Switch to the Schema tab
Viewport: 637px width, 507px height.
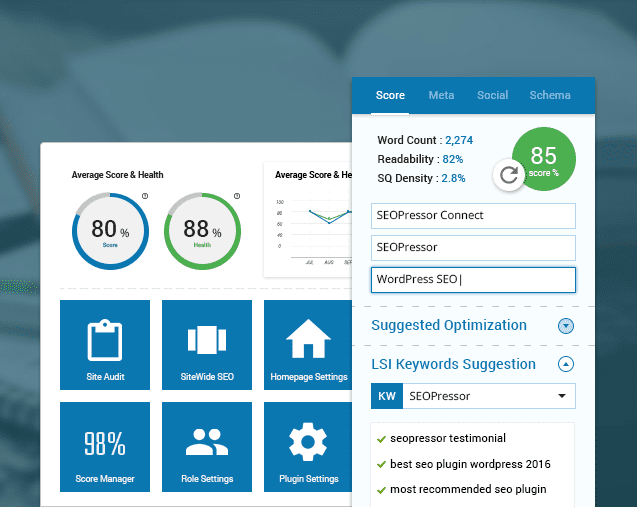click(550, 95)
